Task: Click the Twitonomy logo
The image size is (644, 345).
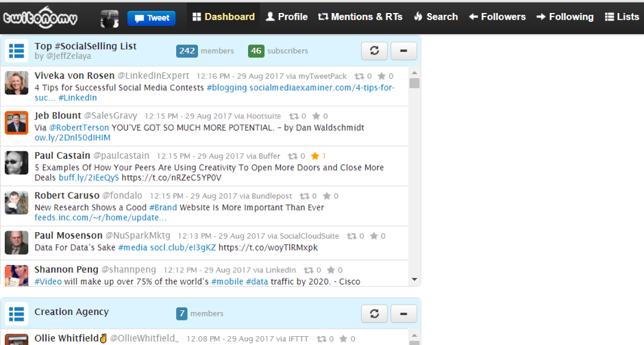Action: pos(40,18)
